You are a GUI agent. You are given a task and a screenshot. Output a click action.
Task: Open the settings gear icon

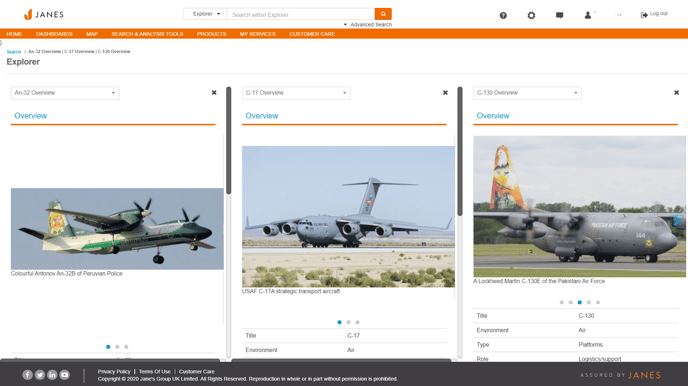pyautogui.click(x=531, y=15)
